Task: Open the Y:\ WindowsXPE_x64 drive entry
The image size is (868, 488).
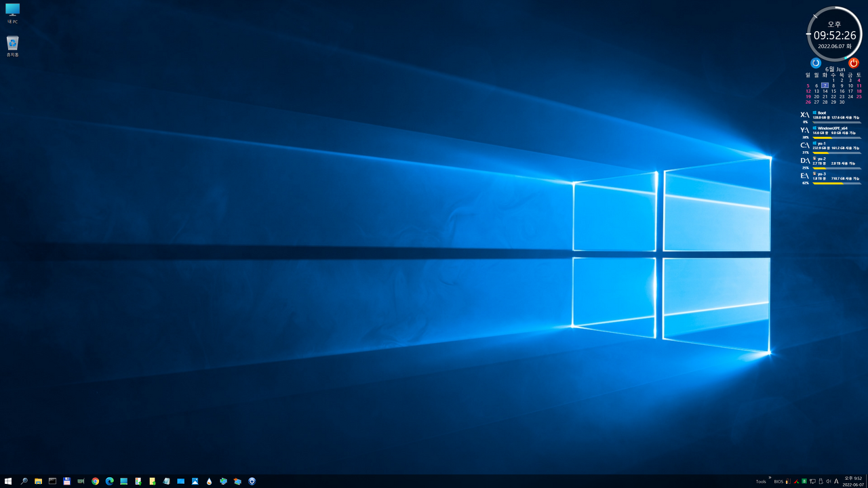Action: pyautogui.click(x=831, y=132)
